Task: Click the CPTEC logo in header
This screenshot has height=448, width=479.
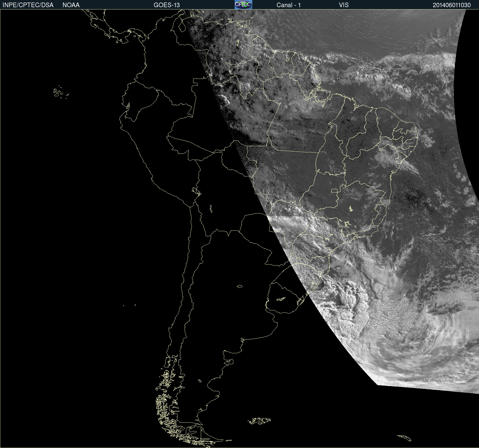Action: (x=243, y=5)
